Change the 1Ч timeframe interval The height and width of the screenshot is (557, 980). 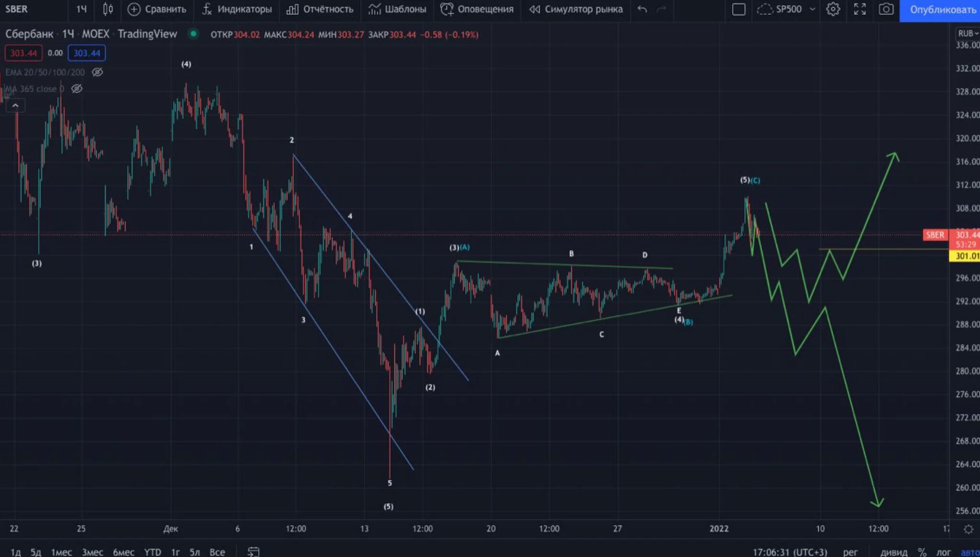tap(82, 9)
